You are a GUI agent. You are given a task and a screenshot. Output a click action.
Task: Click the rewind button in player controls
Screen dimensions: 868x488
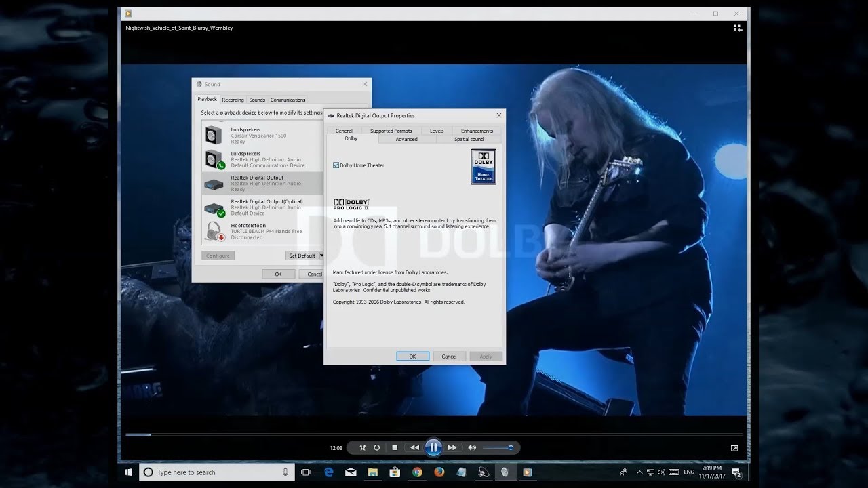point(414,447)
